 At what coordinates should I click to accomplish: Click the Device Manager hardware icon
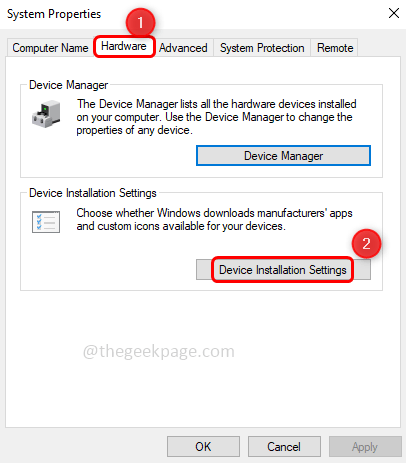tap(46, 114)
